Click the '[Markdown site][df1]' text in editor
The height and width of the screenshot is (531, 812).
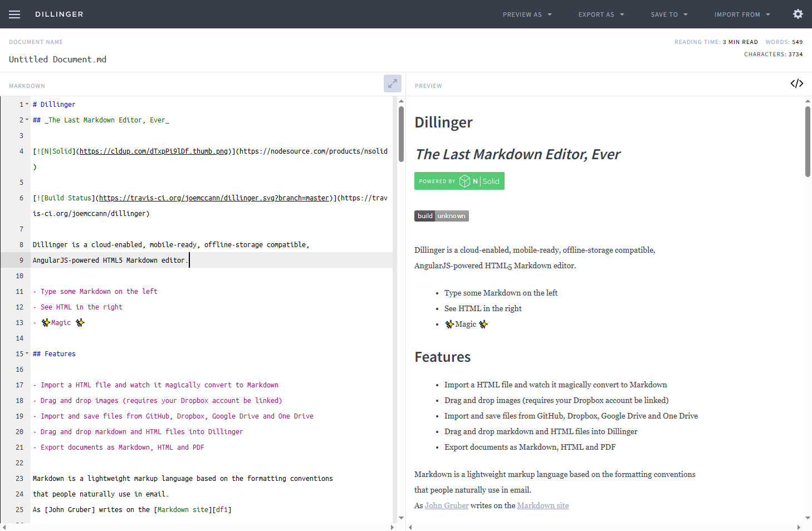(193, 509)
